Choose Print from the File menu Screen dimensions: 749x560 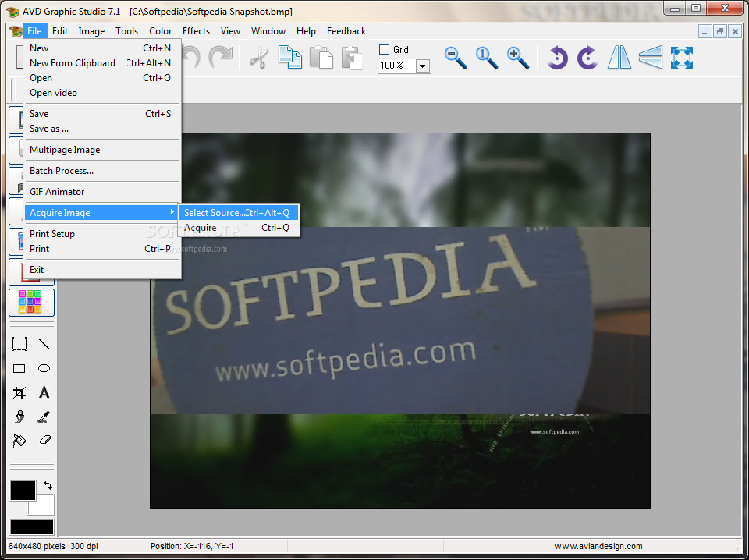point(102,248)
